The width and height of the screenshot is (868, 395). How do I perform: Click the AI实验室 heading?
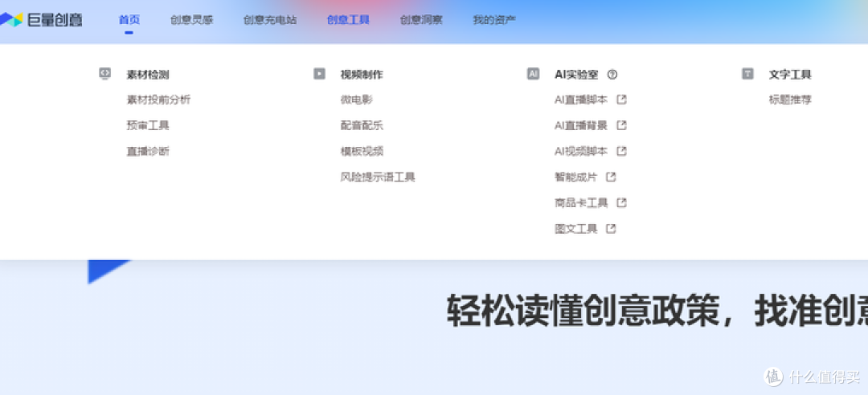click(576, 74)
